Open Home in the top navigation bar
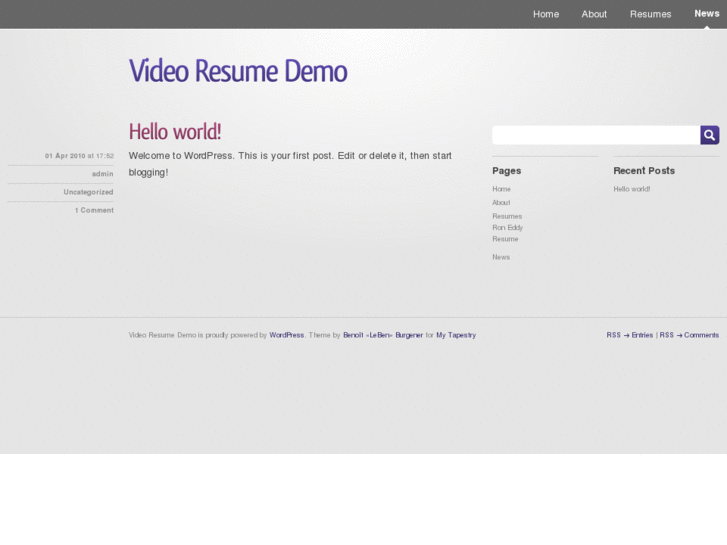The width and height of the screenshot is (727, 545). [546, 14]
